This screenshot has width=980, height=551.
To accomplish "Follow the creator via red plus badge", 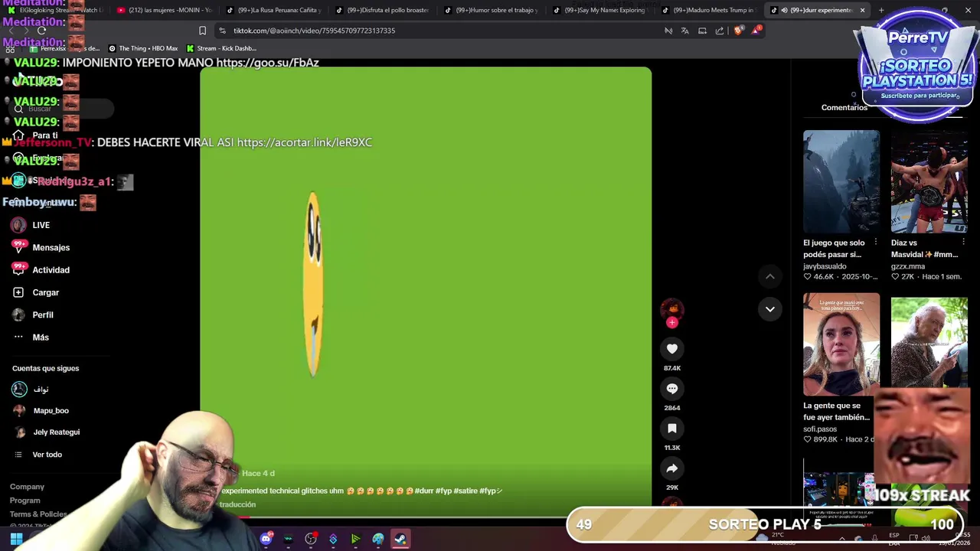I will coord(672,323).
